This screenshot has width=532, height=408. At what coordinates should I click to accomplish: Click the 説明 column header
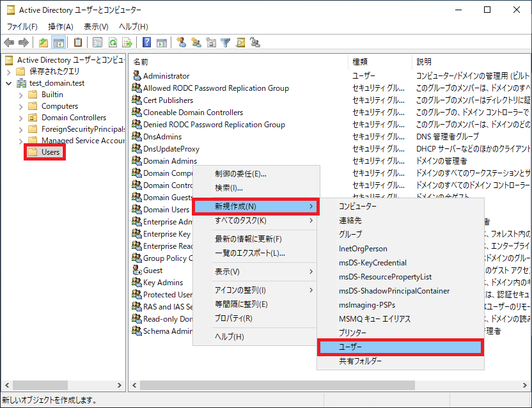tap(472, 62)
